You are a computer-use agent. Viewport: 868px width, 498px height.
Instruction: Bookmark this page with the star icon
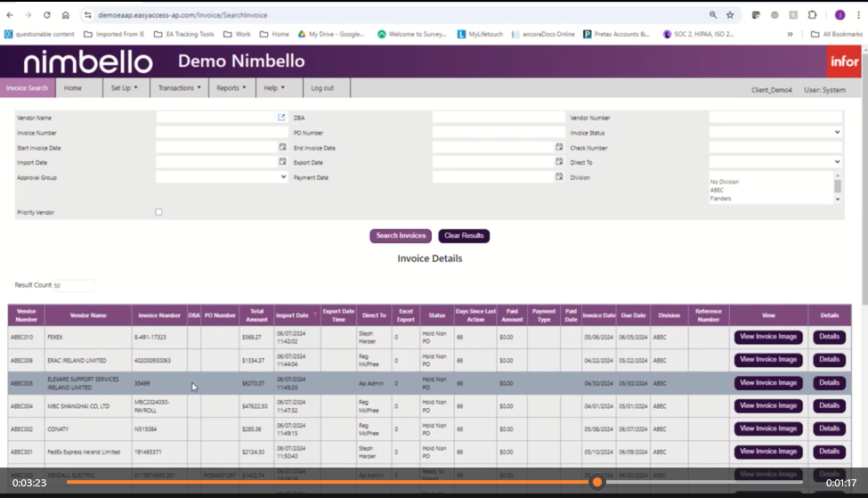coord(730,15)
